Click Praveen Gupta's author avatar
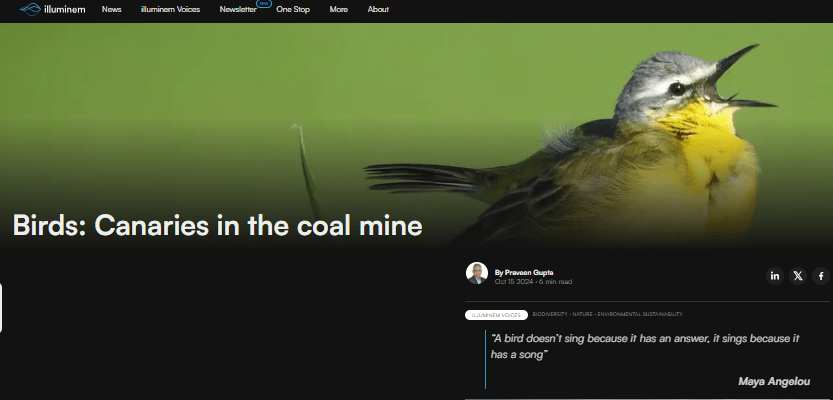 click(x=477, y=273)
